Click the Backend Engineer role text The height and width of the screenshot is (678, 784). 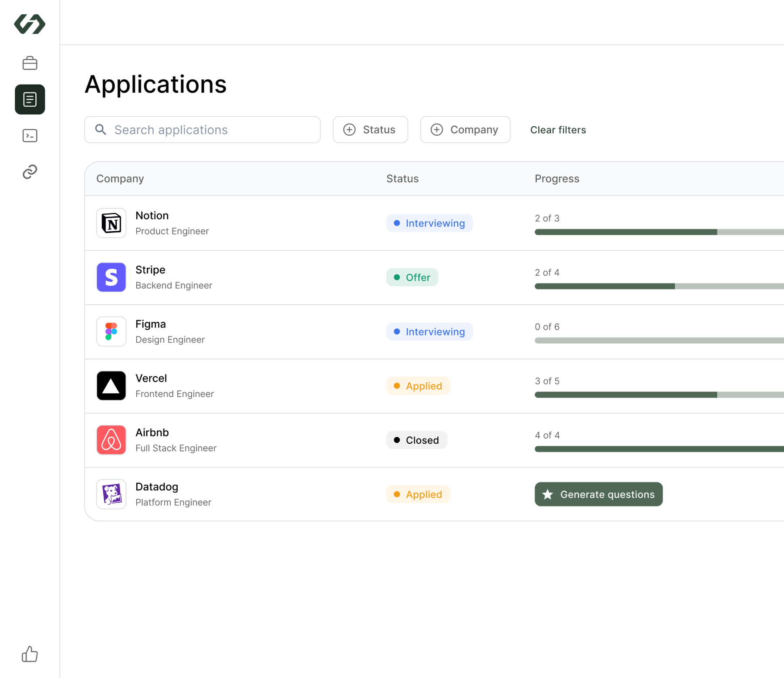(174, 285)
